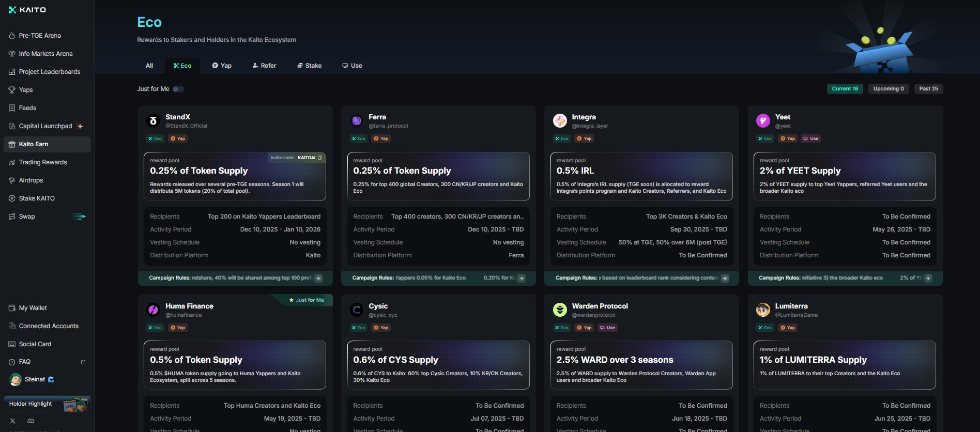The width and height of the screenshot is (980, 432).
Task: Click the Cysic project logo
Action: pyautogui.click(x=357, y=310)
